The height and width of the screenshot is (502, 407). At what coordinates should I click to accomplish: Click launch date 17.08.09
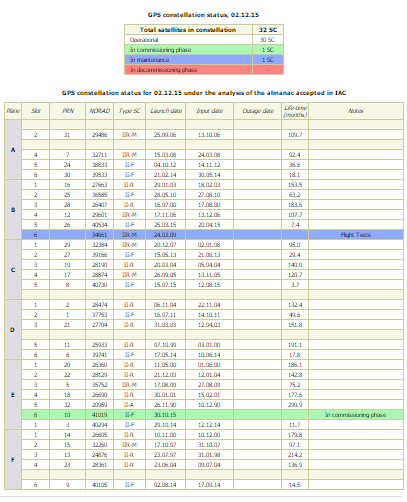click(165, 385)
